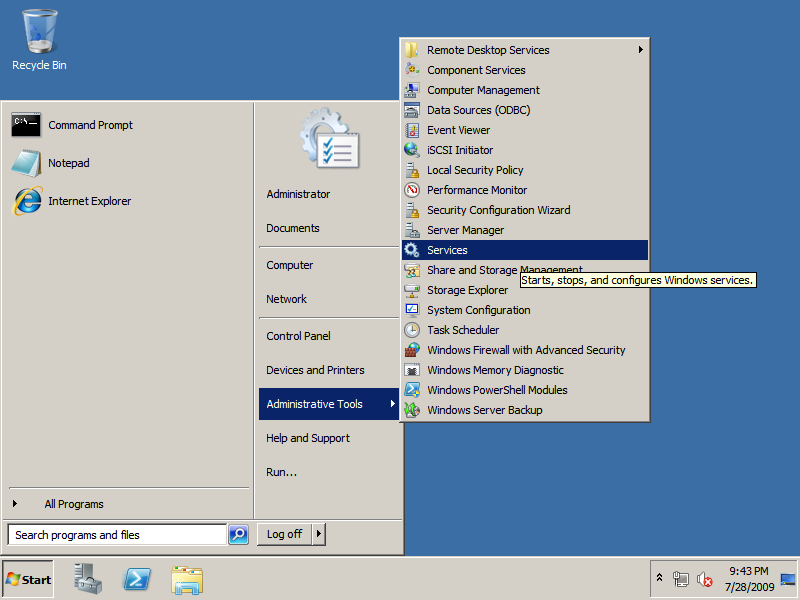Open Devices and Printers
The image size is (800, 600).
[329, 370]
